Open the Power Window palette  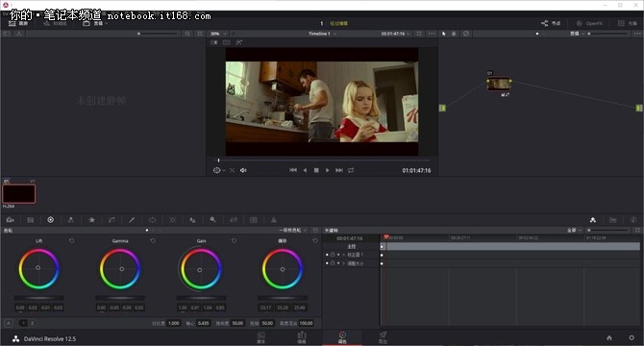(x=152, y=220)
